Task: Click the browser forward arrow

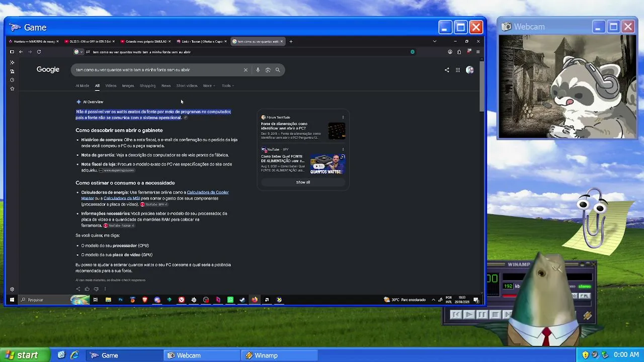Action: point(30,52)
